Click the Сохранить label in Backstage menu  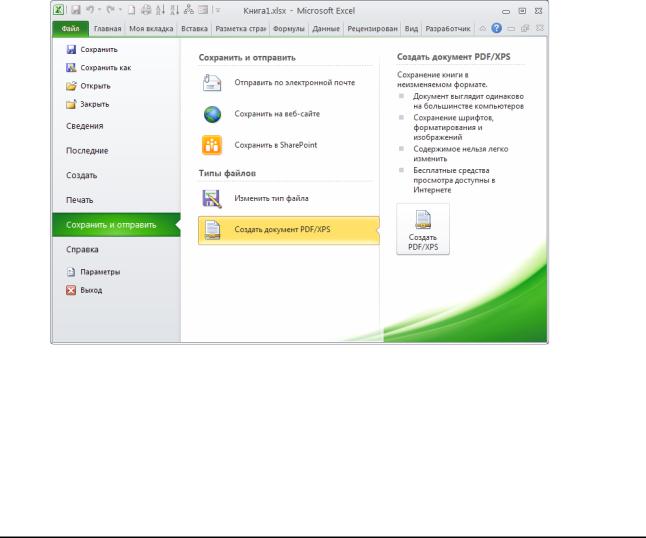coord(99,49)
